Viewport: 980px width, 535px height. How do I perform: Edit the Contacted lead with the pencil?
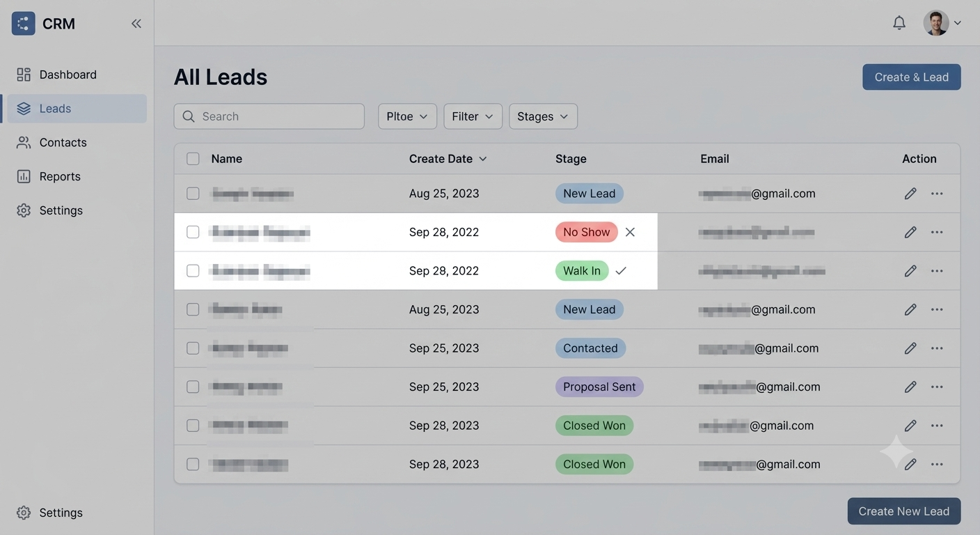click(x=910, y=348)
